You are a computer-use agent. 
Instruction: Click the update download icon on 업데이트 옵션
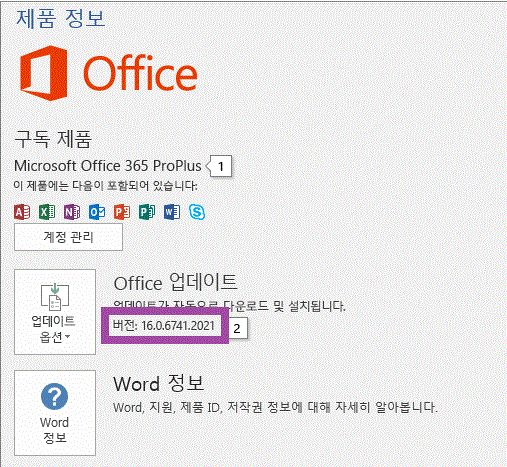click(55, 296)
